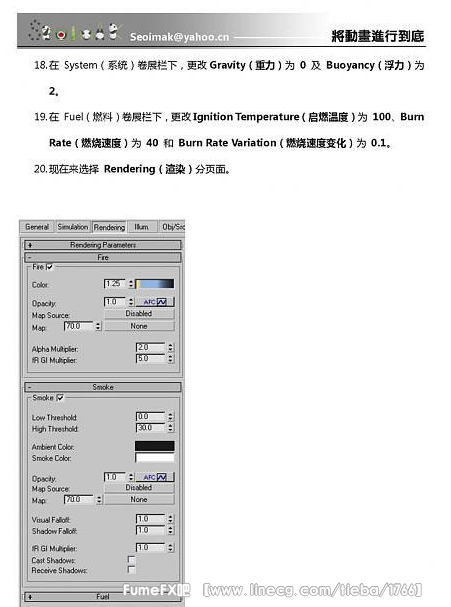Click the Low Threshold value field
Screen dimensions: 451x607
[x=151, y=417]
